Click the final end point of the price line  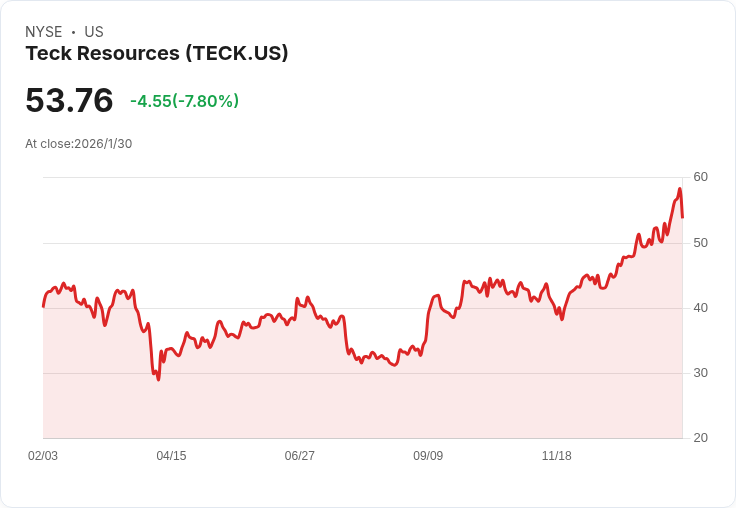682,217
